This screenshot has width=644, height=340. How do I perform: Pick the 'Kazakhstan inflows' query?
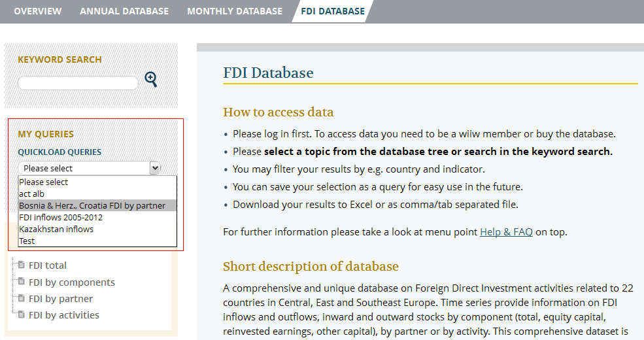coord(56,229)
